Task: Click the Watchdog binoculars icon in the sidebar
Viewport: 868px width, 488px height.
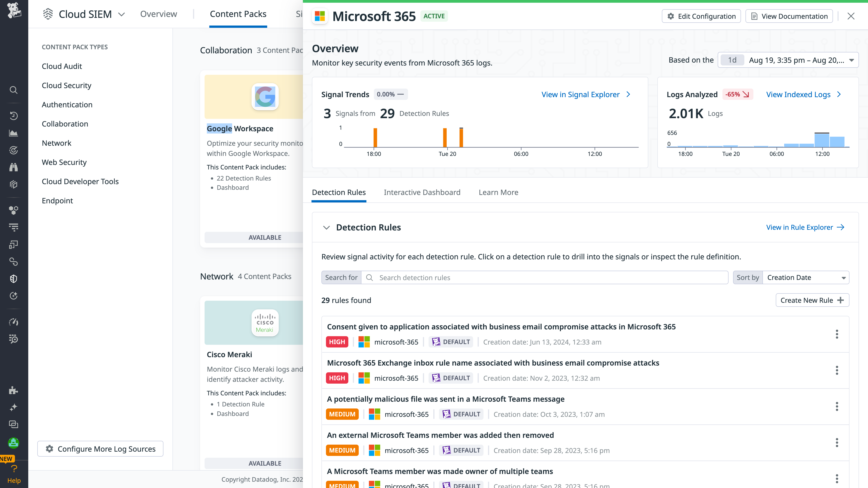Action: [14, 167]
